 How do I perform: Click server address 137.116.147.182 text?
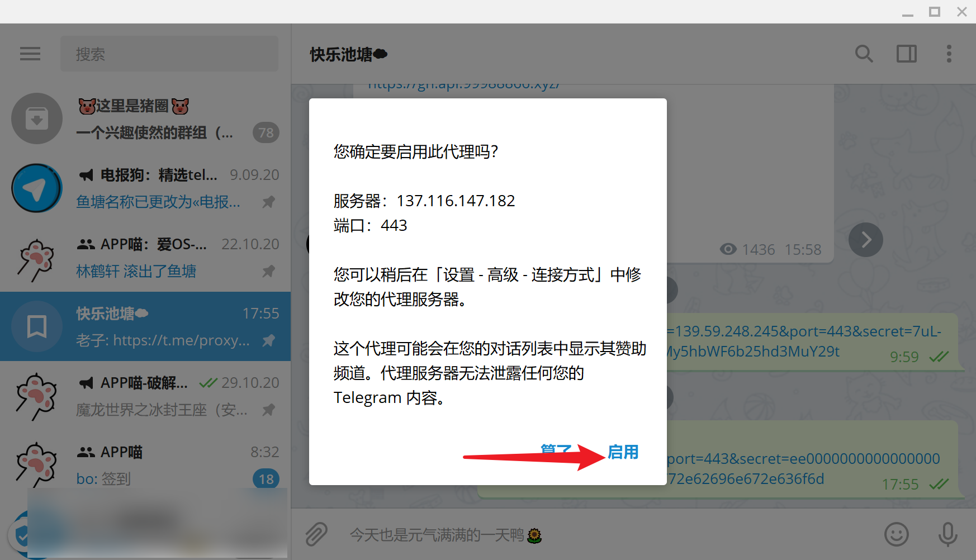pyautogui.click(x=456, y=201)
